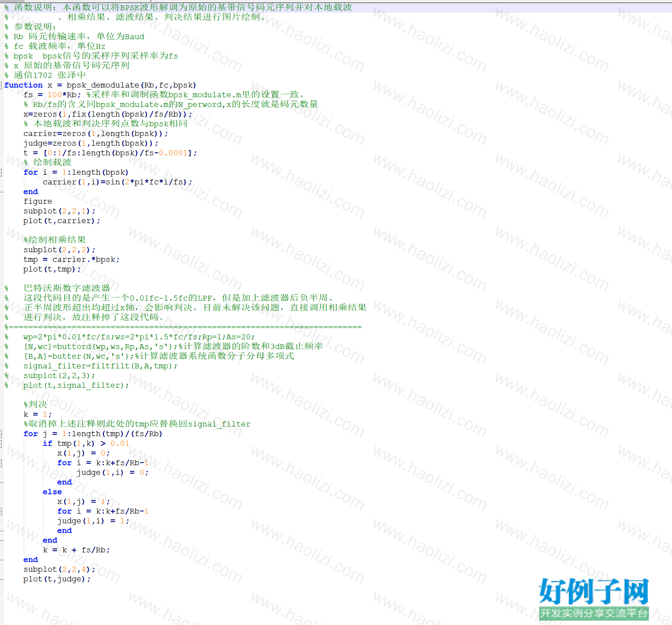This screenshot has height=625, width=672.
Task: Click the line 'x(1,j) = 0;'
Action: [84, 453]
